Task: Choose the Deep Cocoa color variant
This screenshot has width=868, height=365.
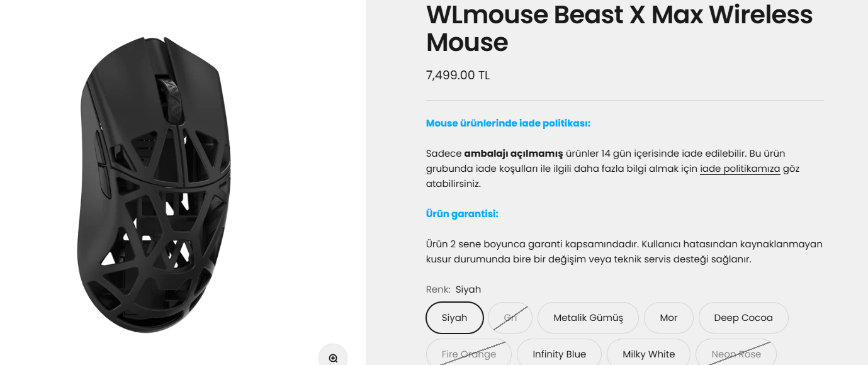Action: (x=743, y=318)
